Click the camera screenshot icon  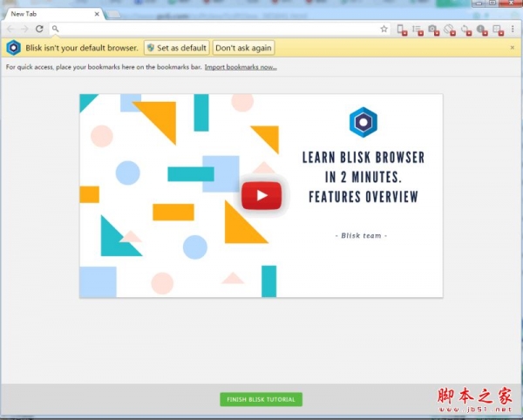coord(433,30)
